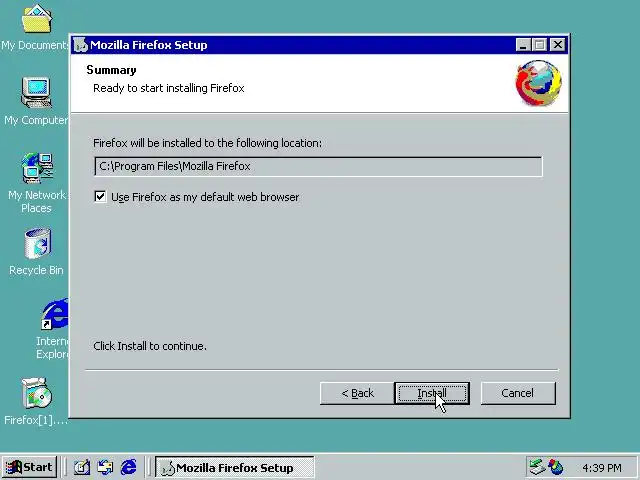The image size is (640, 480).
Task: Click 'Firefox will be installed to' label
Action: [207, 143]
